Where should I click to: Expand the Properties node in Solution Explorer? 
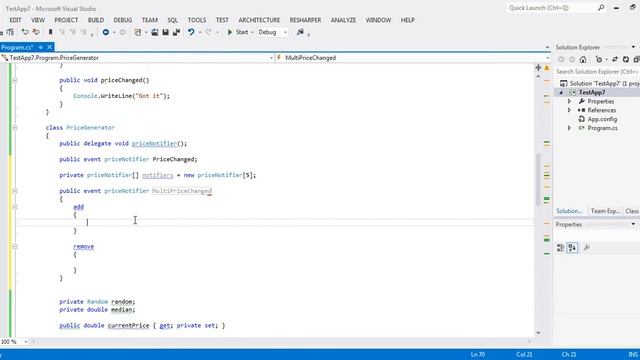[569, 101]
